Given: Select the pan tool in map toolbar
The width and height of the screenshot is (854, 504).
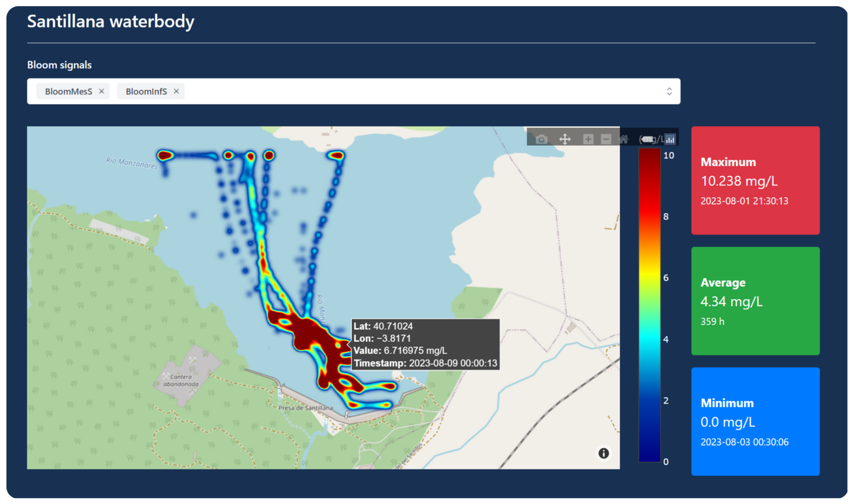Looking at the screenshot, I should (x=565, y=139).
